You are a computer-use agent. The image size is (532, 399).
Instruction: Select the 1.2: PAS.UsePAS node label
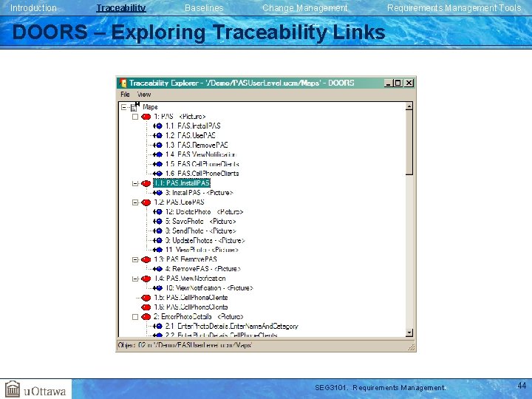point(179,202)
